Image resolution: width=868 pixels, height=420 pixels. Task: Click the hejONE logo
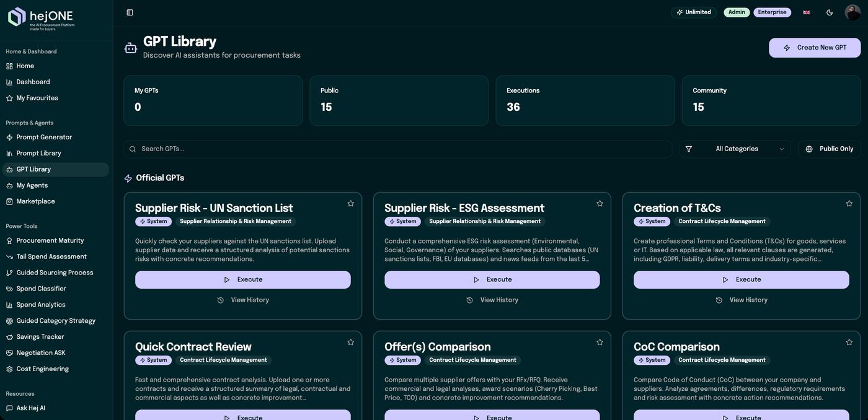tap(42, 18)
